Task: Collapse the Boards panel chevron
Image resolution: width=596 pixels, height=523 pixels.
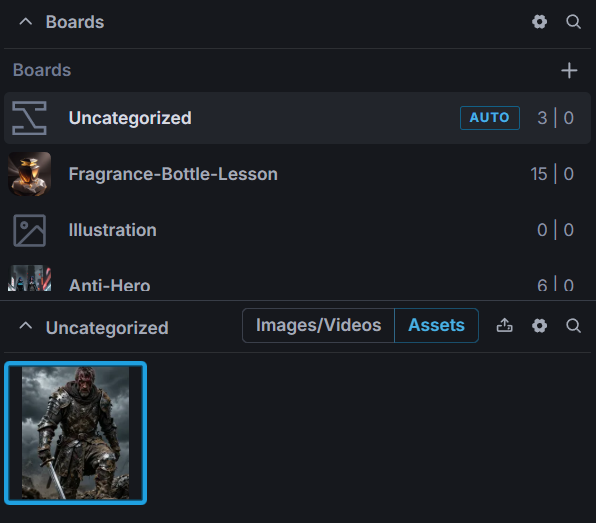Action: [25, 22]
